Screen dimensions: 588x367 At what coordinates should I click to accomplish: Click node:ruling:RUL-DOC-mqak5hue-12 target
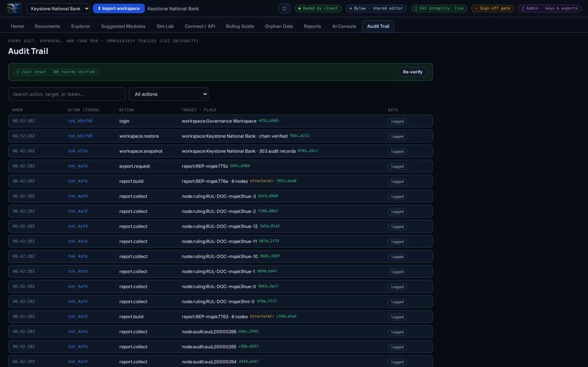click(220, 227)
